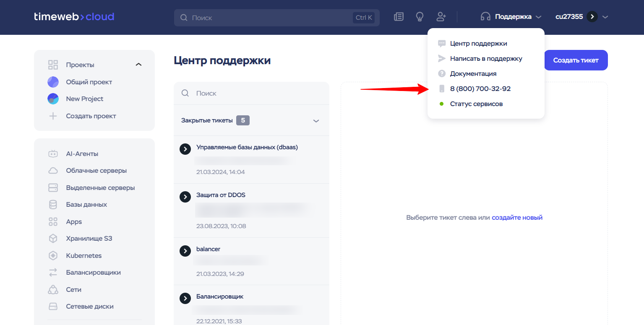Open the Сети section in sidebar
This screenshot has width=644, height=325.
[x=73, y=290]
